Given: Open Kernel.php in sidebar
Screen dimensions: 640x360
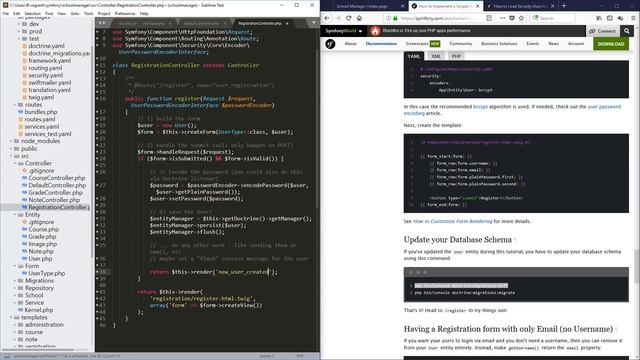Looking at the screenshot, I should [x=39, y=310].
